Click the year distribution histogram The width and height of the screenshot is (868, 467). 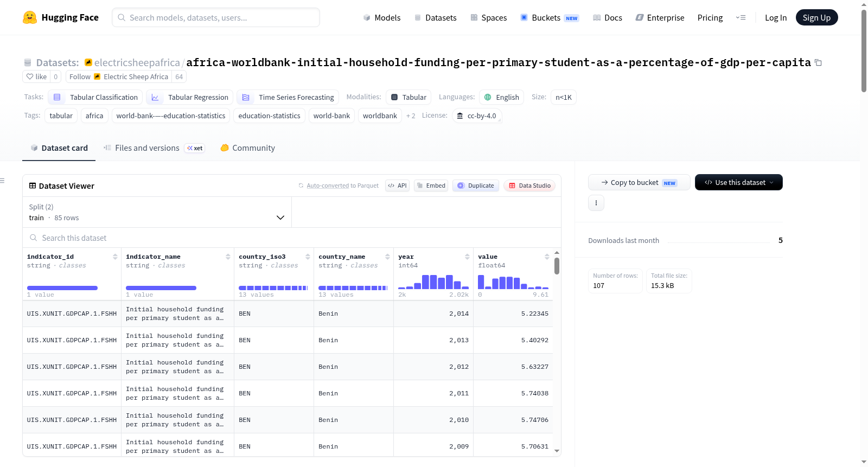pos(433,282)
